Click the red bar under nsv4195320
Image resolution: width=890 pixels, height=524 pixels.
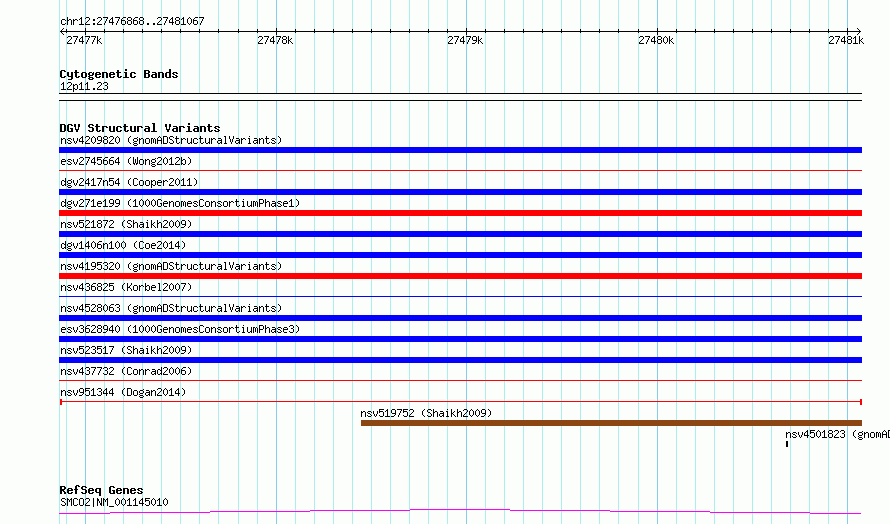[460, 276]
